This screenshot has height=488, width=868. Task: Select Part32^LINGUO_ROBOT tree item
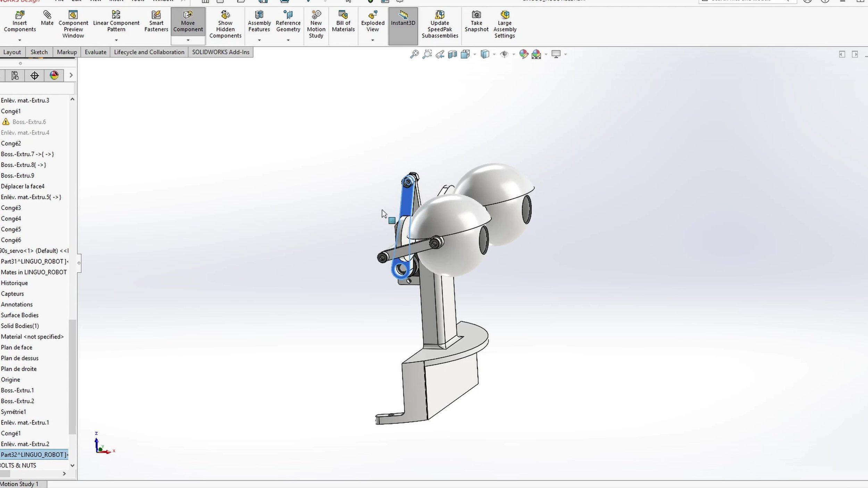[x=34, y=454]
